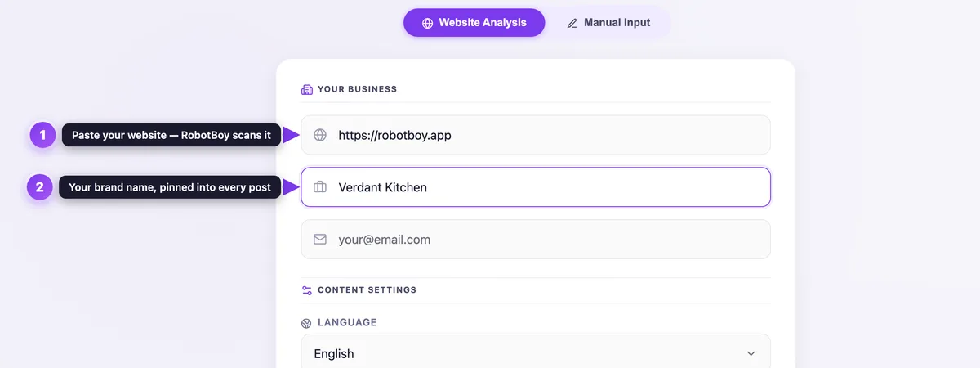This screenshot has height=368, width=980.
Task: Focus the https://robotboy.app URL field
Action: point(536,135)
